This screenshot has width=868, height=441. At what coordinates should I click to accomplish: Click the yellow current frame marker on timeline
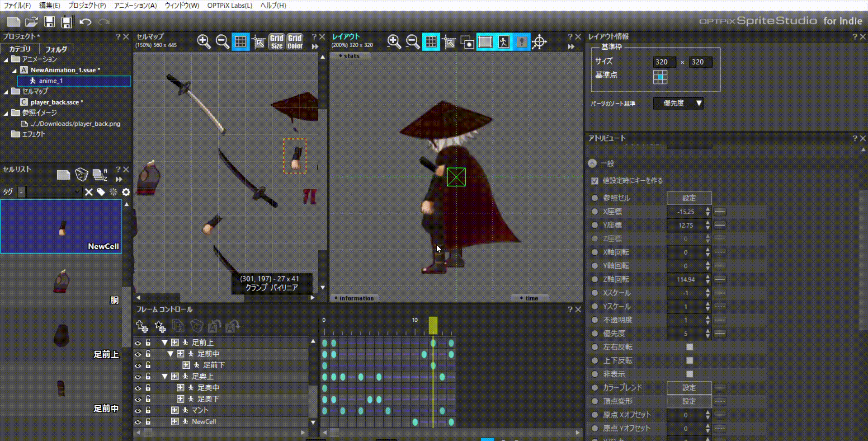(433, 325)
